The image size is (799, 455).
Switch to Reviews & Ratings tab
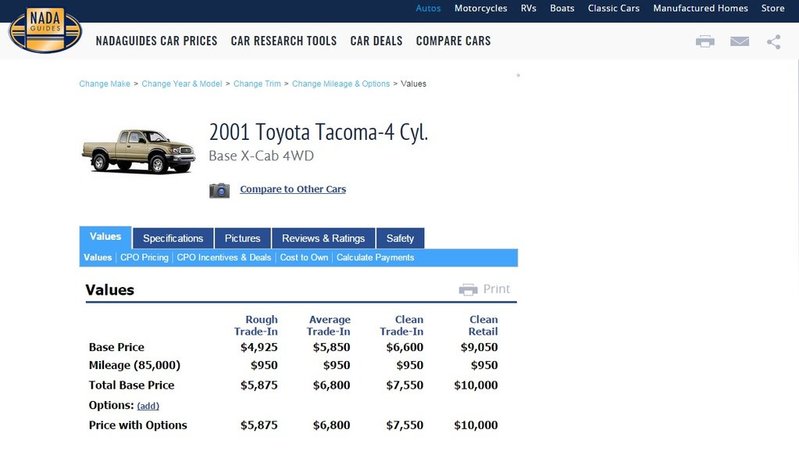(324, 238)
